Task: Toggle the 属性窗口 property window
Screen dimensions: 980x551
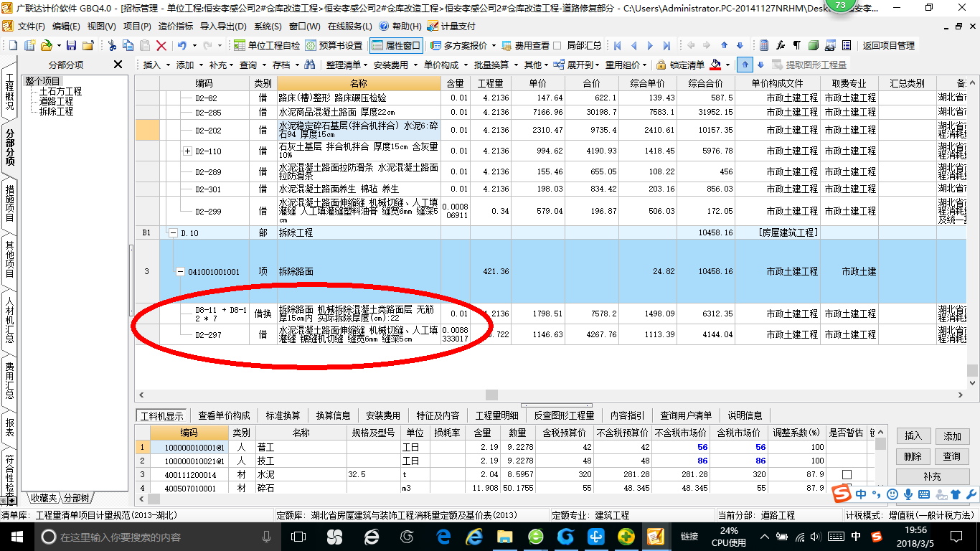Action: click(397, 45)
